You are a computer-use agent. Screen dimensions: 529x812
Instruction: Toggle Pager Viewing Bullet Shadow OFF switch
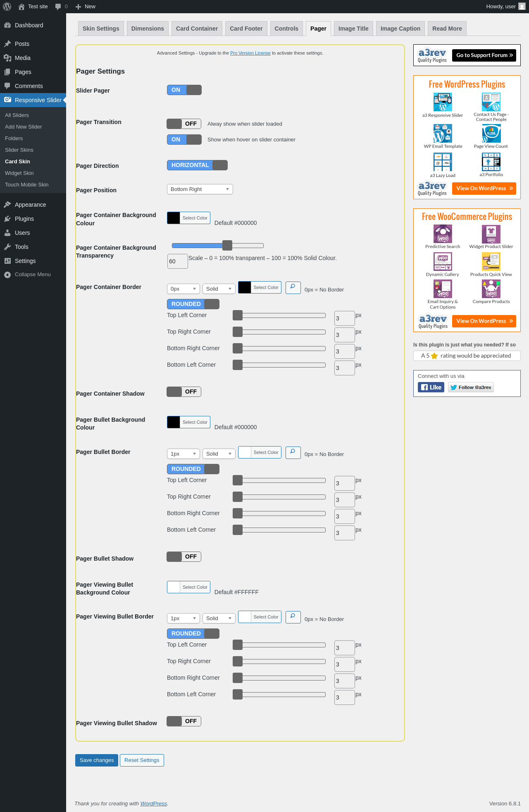(184, 721)
